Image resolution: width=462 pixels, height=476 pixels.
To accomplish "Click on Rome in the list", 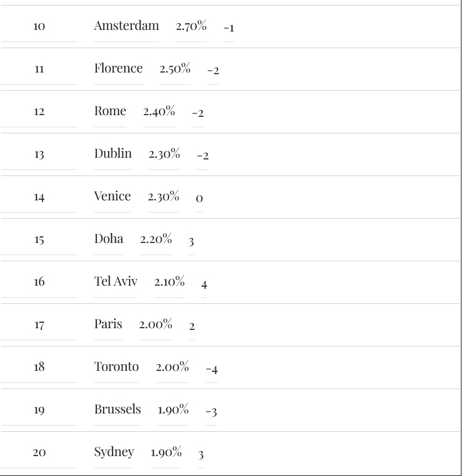I will (110, 111).
